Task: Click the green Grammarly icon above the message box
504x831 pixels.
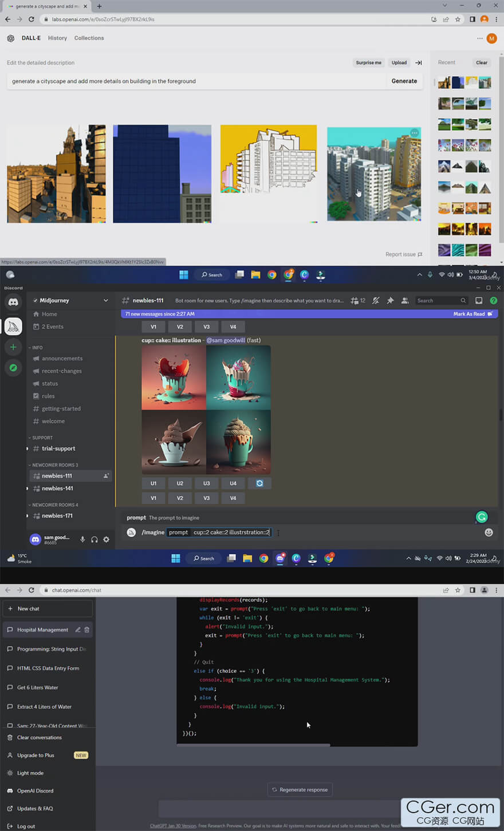Action: coord(482,517)
